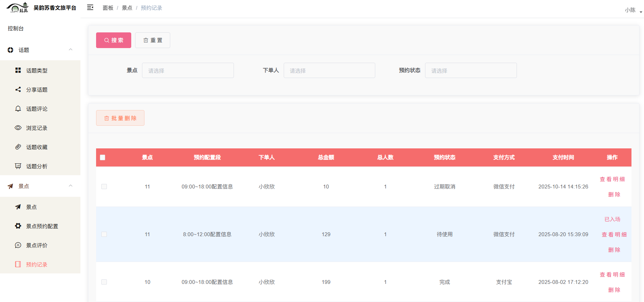Open the 景点预约配置 menu item
The image size is (644, 302).
pyautogui.click(x=40, y=226)
